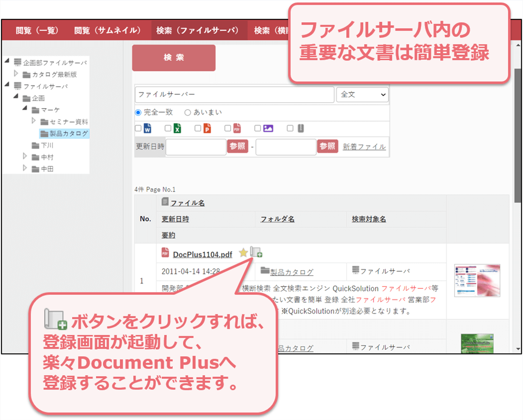523x420 pixels.
Task: Collapse the ファイルサーバ tree node
Action: point(7,85)
